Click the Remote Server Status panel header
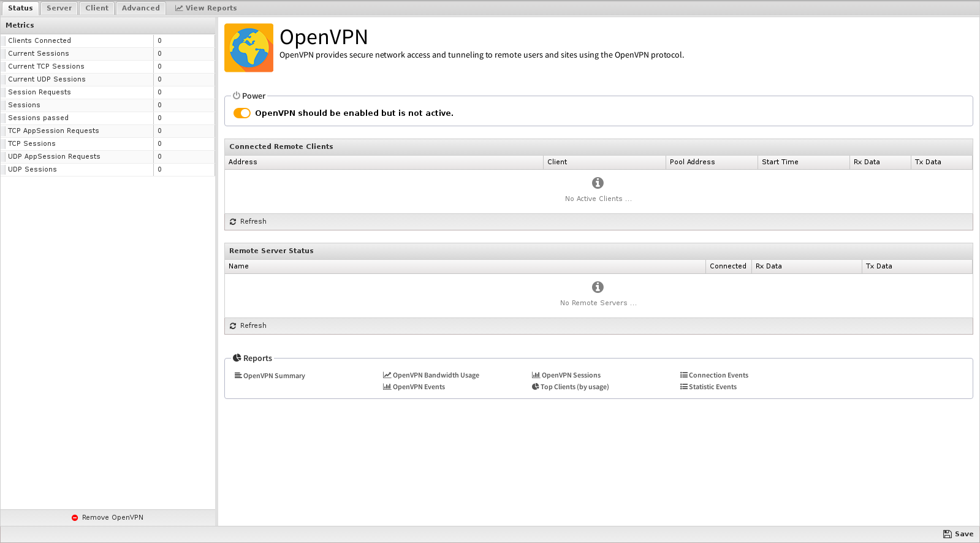 pyautogui.click(x=598, y=251)
